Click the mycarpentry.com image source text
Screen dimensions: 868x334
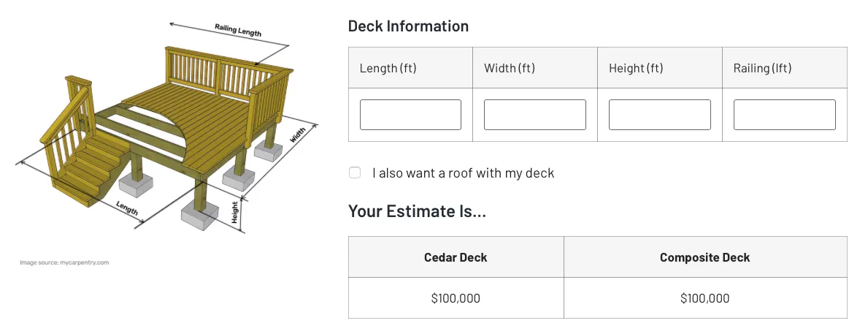point(64,262)
